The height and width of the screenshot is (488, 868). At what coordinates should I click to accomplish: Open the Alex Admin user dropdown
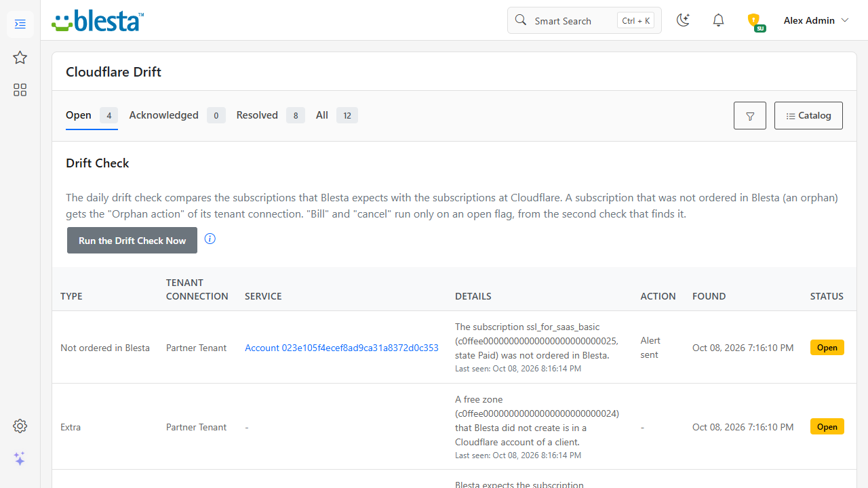(816, 20)
